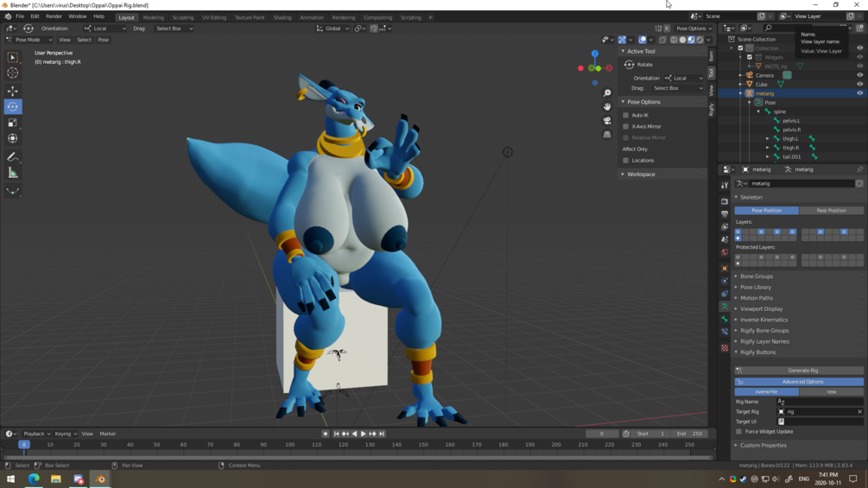Viewport: 868px width, 488px height.
Task: Expand the Bone Groups panel
Action: (x=757, y=276)
